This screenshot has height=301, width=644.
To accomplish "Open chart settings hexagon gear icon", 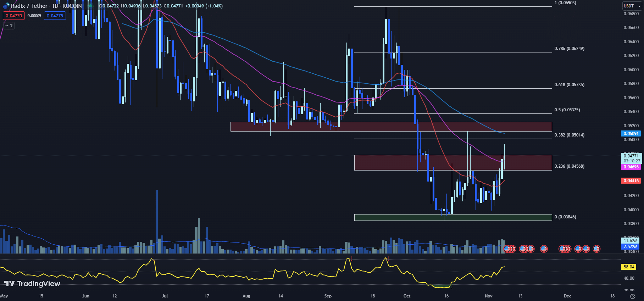I will coord(632,296).
